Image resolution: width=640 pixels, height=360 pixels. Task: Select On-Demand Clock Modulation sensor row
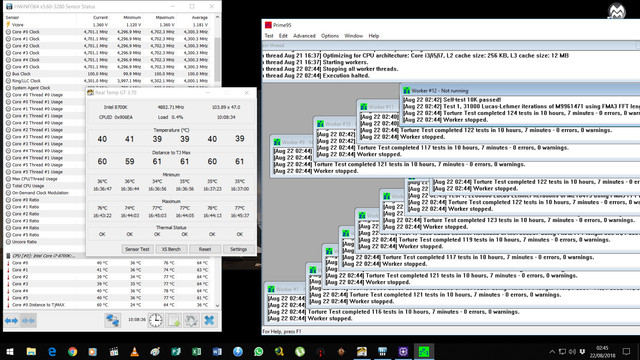[x=45, y=193]
